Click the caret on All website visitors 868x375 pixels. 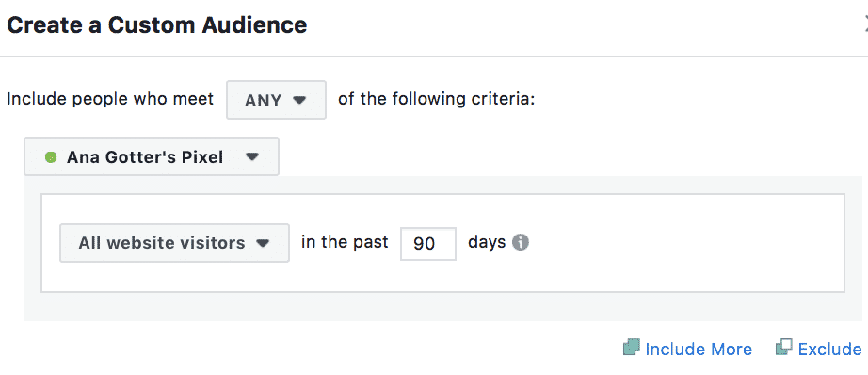pos(263,243)
